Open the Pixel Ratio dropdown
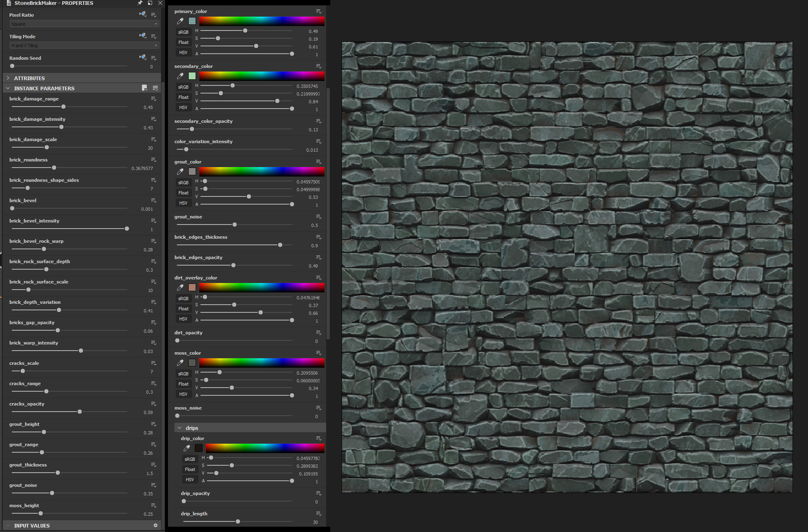This screenshot has width=808, height=532. coord(84,24)
